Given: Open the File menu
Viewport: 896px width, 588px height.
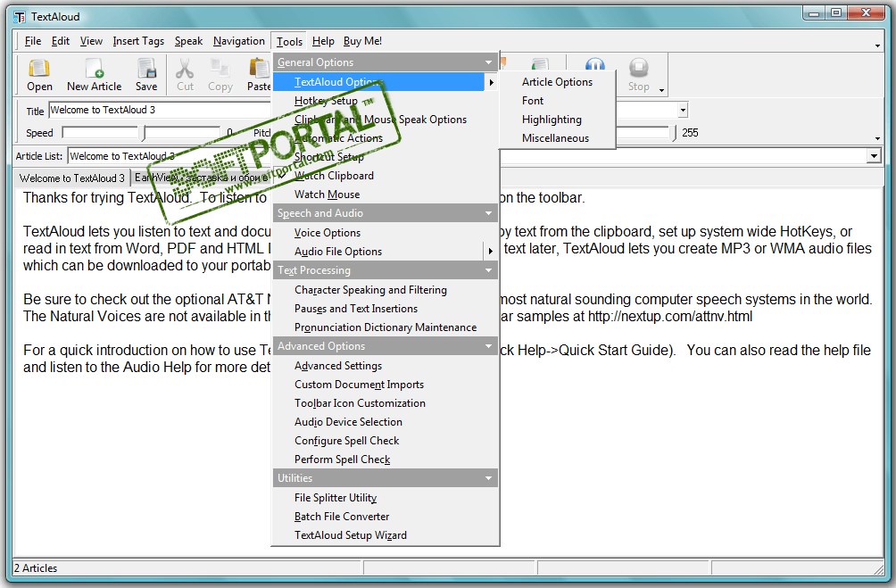Looking at the screenshot, I should click(32, 41).
